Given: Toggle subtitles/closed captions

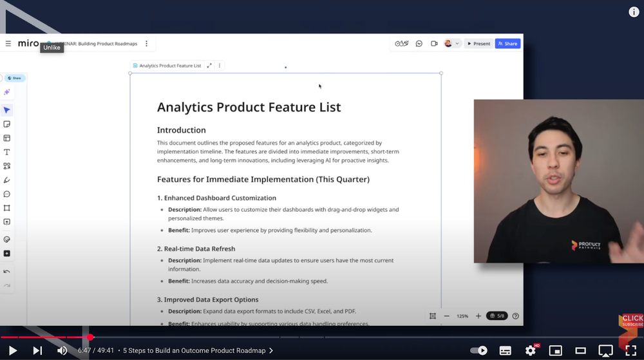Looking at the screenshot, I should 505,350.
